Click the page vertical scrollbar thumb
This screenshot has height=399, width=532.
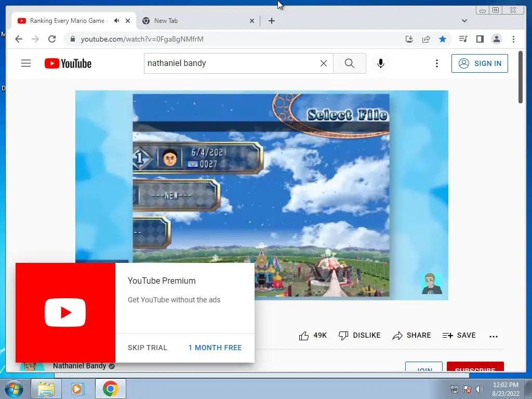[x=521, y=77]
